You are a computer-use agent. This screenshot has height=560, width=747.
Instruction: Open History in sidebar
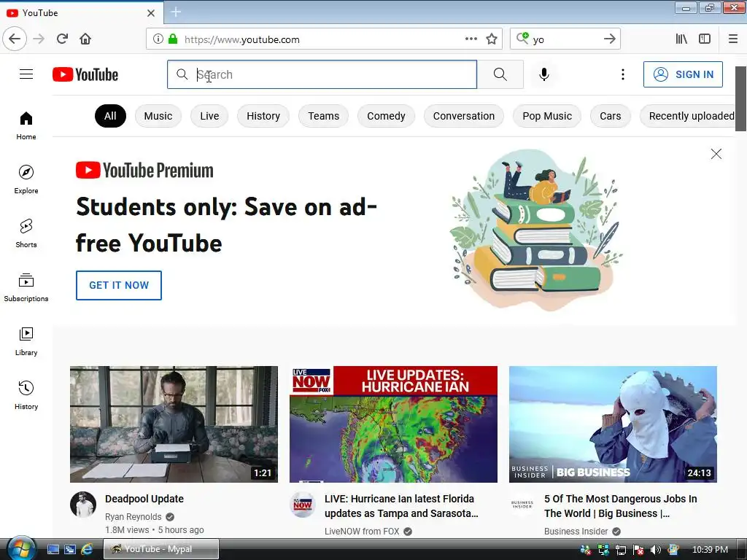(x=26, y=394)
